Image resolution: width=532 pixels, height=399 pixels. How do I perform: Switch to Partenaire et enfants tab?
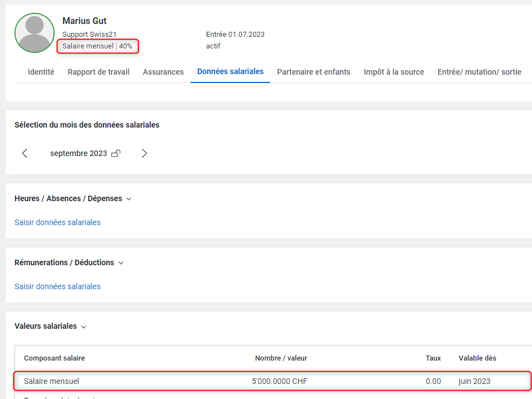[314, 72]
